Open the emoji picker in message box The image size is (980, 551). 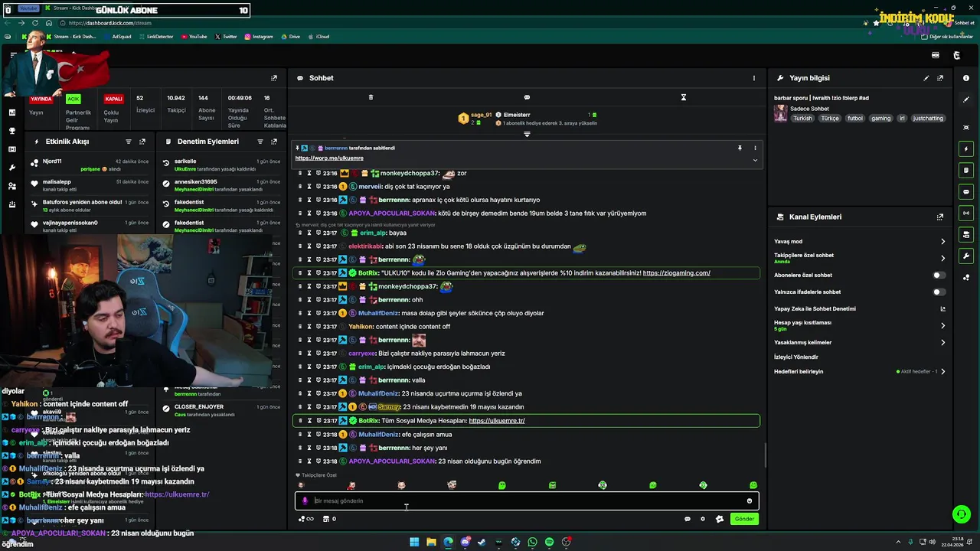[750, 500]
